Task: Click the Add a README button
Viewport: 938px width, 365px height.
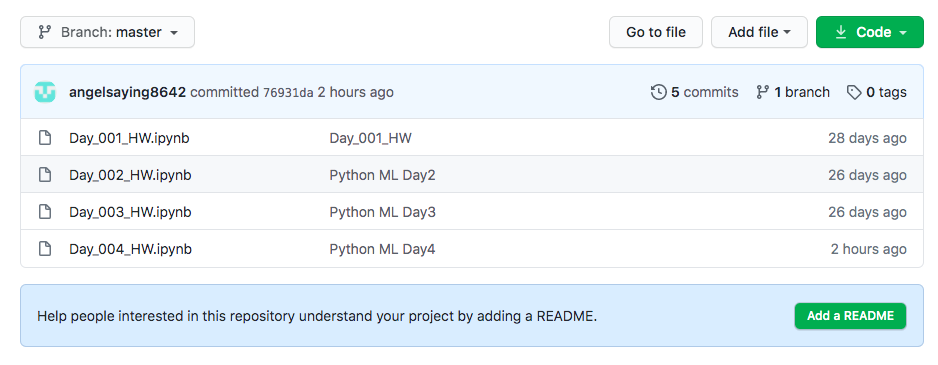Action: pyautogui.click(x=850, y=316)
